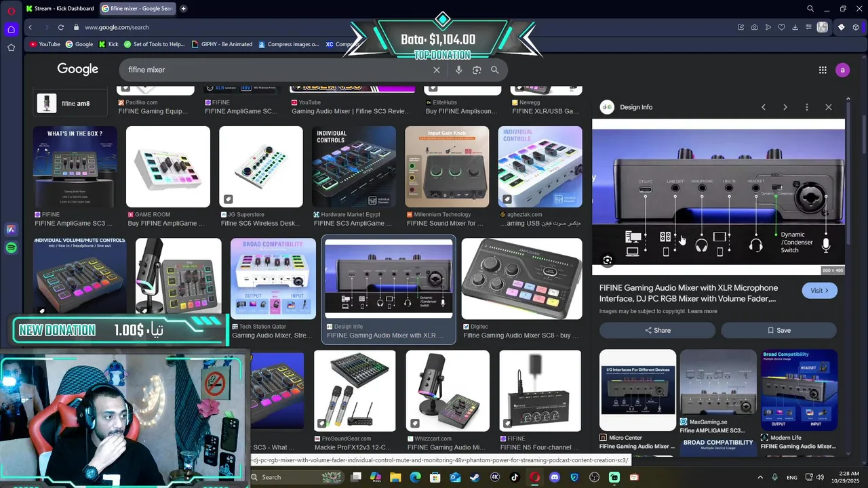This screenshot has height=488, width=868.
Task: Open a new browser tab
Action: (x=183, y=9)
